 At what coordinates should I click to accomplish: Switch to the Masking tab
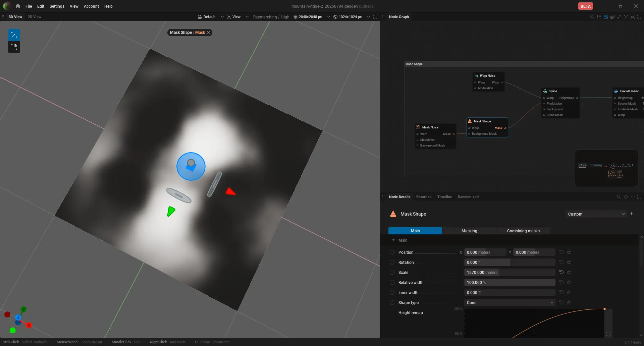[469, 231]
